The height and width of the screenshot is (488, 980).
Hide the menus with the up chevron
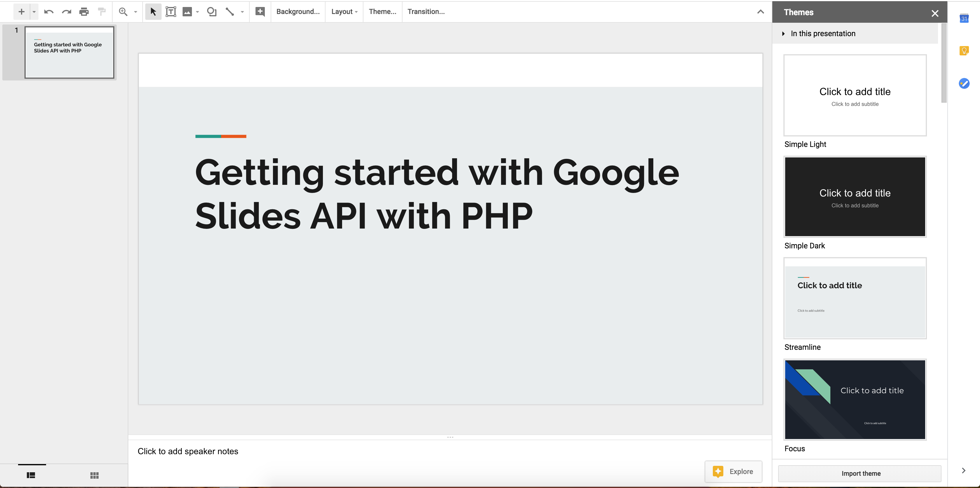click(x=760, y=12)
